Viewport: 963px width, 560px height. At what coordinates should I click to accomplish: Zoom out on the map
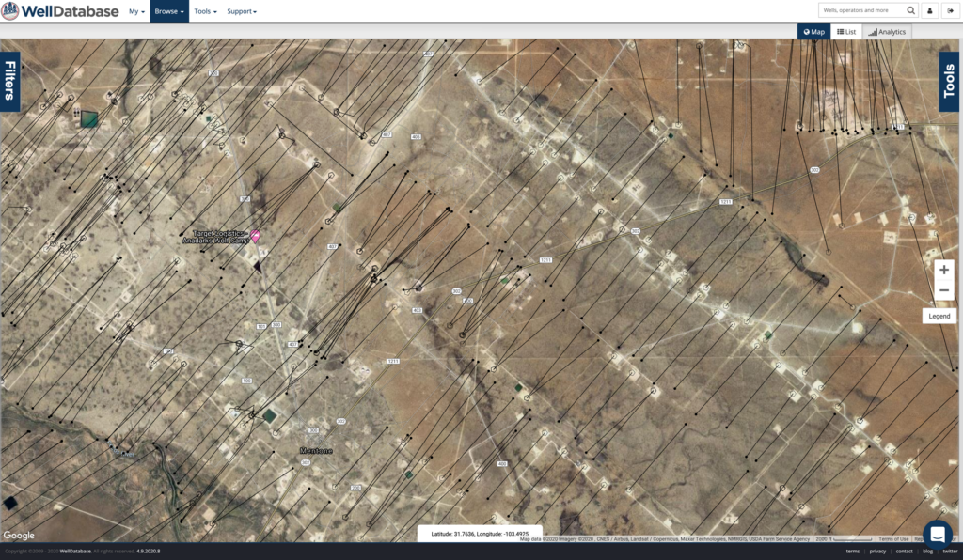(x=944, y=290)
